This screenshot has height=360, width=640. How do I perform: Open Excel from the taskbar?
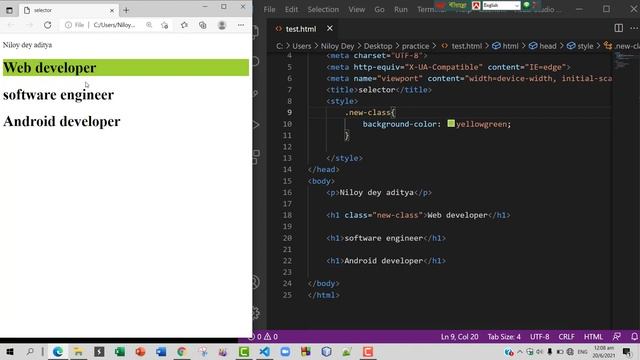tap(120, 351)
